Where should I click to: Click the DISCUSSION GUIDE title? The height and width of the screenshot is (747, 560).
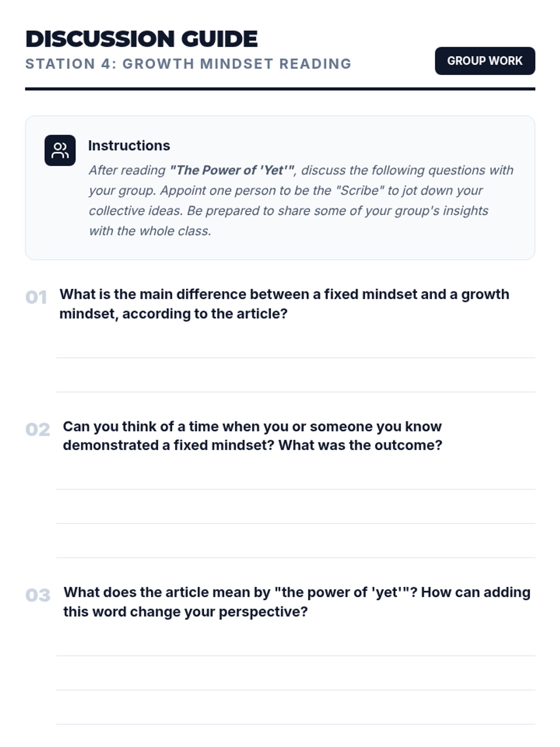click(141, 39)
